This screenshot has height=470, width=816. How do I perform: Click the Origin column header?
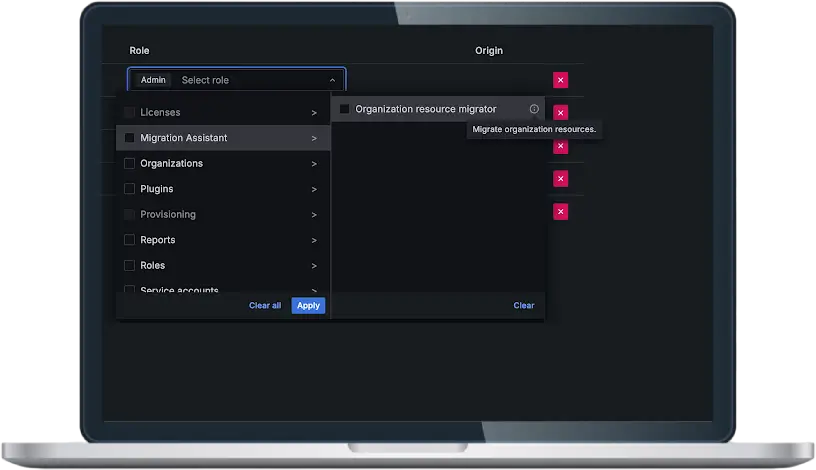[x=489, y=50]
